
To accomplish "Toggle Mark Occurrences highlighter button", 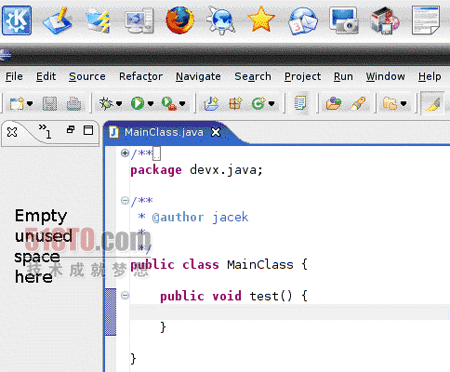I will [x=432, y=103].
